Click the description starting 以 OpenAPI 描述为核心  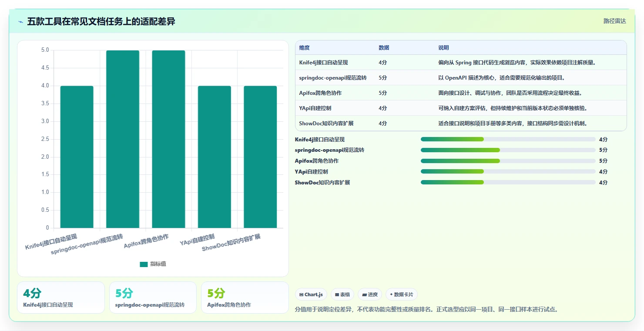[x=502, y=78]
